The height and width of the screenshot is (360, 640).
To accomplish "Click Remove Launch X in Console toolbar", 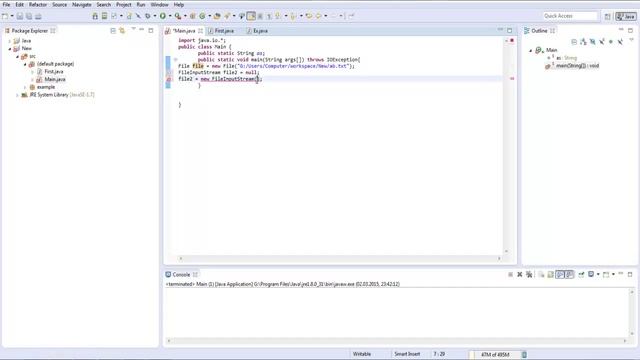I will point(520,274).
